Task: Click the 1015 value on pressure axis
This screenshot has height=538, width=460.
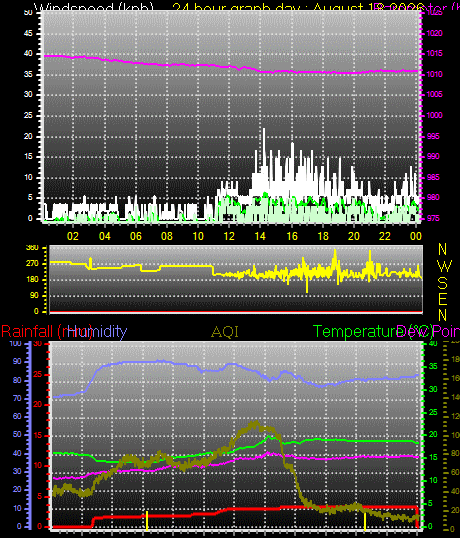Action: point(434,54)
